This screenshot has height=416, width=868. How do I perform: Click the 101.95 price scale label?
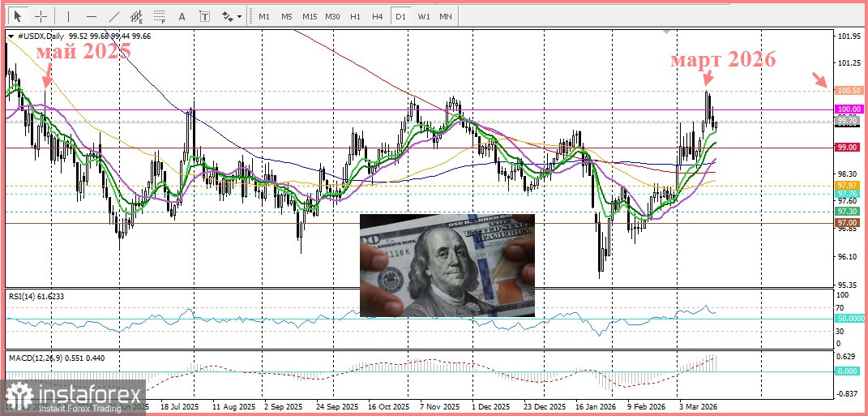(848, 36)
